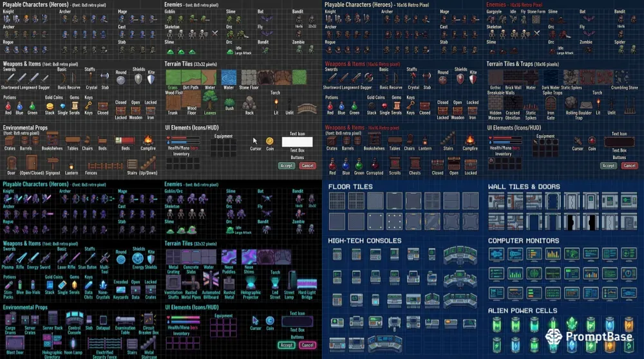Screen dimensions: 644x359
Task: Pick the Iron Gate sprite in gothic sheet
Action: [551, 104]
